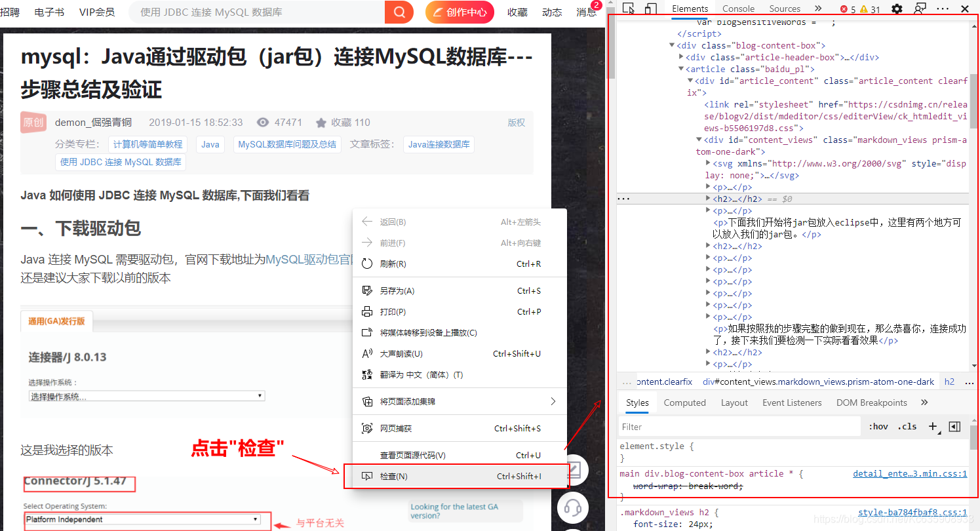Click the Java连接数据库 article tag
Screen dimensions: 980x531
[439, 144]
